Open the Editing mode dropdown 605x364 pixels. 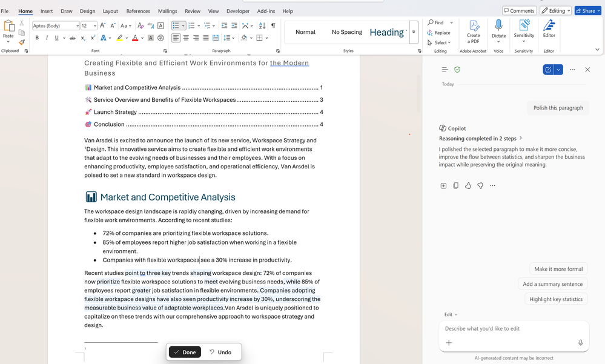tap(555, 11)
